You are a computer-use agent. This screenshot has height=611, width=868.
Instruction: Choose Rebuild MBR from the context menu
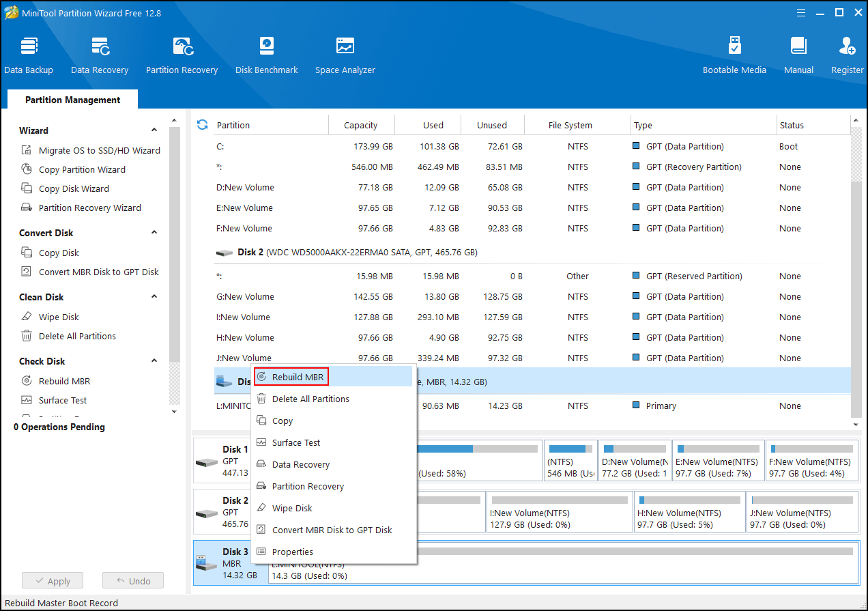[298, 377]
